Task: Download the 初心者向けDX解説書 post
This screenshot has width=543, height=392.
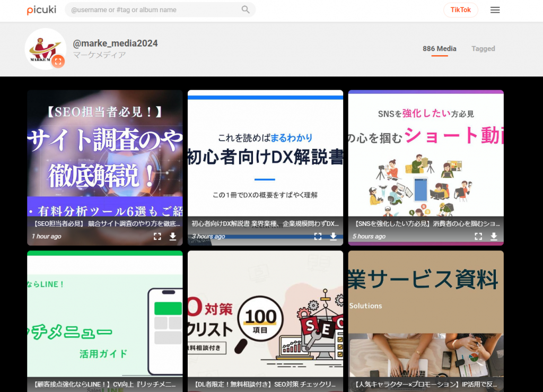Action: click(x=333, y=237)
